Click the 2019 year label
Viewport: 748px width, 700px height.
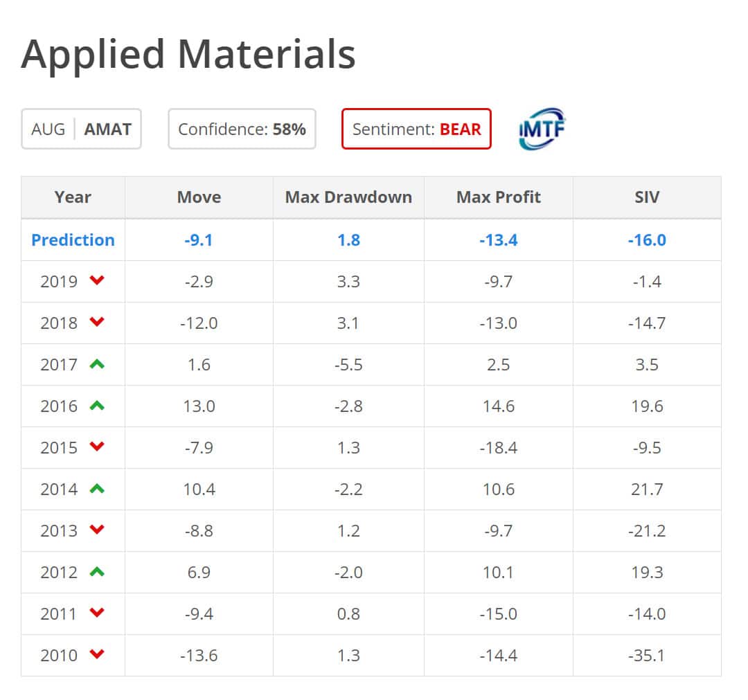[59, 282]
